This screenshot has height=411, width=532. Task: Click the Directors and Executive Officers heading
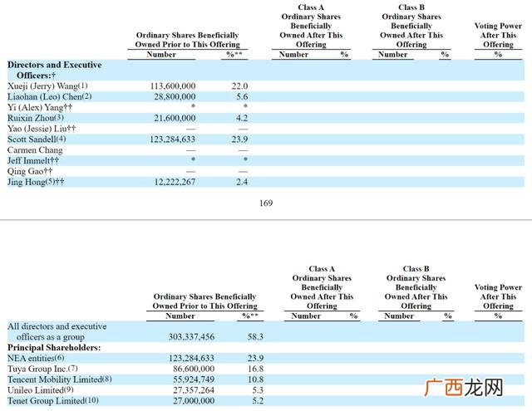(x=54, y=70)
